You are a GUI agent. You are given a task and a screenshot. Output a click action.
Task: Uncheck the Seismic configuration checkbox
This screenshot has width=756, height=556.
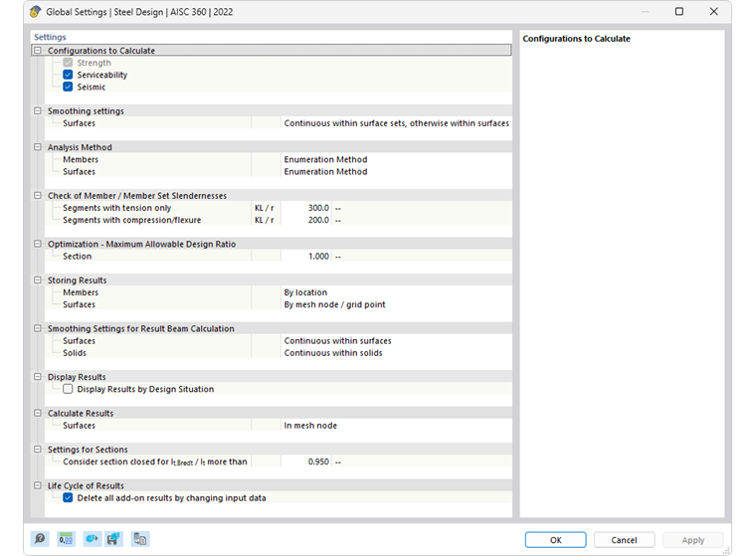(x=68, y=87)
